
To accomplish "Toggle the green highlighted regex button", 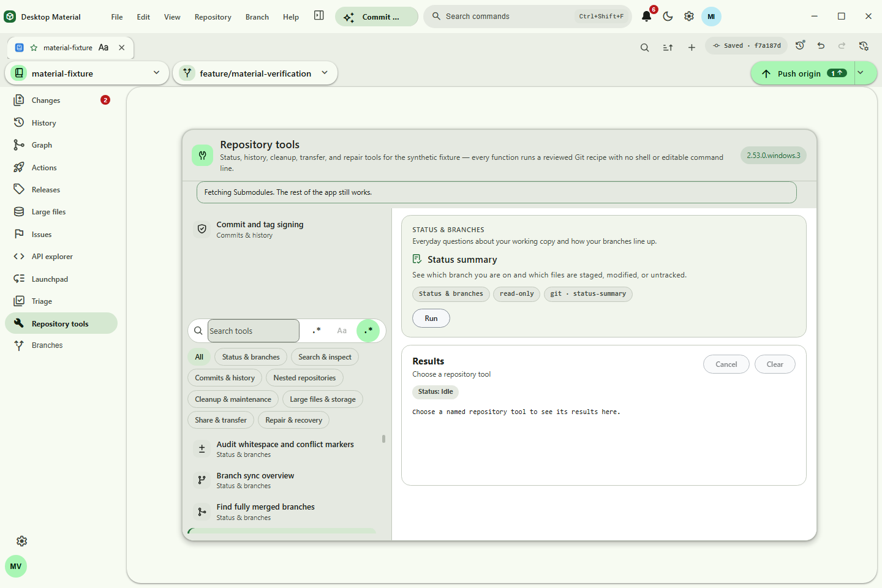I will [368, 331].
